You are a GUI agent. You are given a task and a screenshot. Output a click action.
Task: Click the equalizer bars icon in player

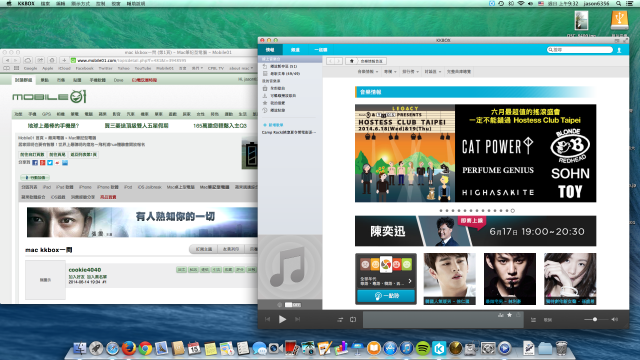[x=501, y=315]
